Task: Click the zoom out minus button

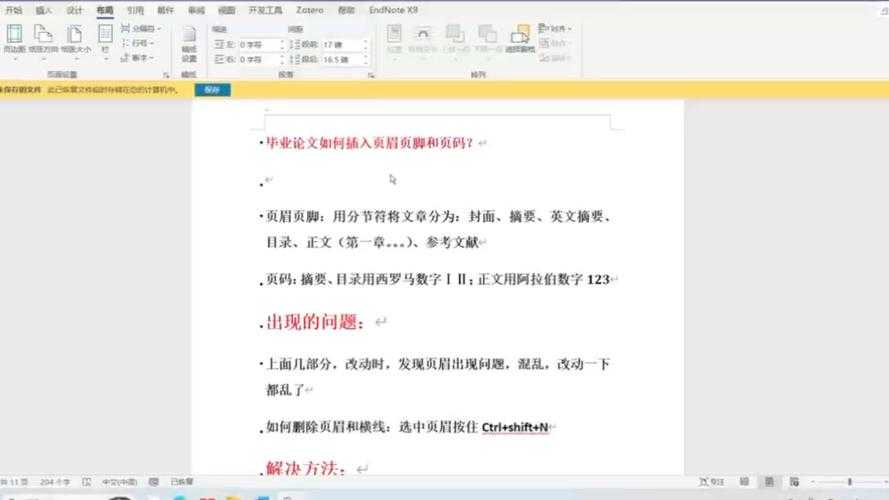Action: [812, 482]
